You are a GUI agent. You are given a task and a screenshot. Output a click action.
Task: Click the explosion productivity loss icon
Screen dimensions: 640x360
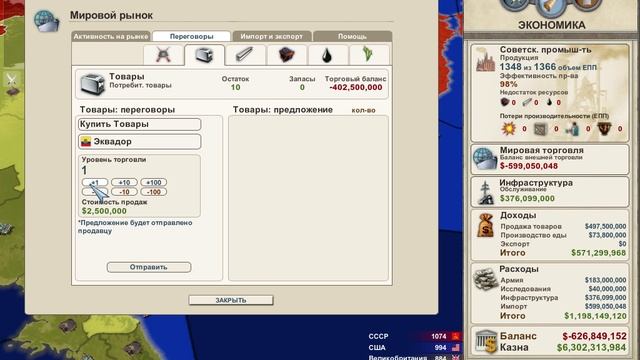click(509, 129)
